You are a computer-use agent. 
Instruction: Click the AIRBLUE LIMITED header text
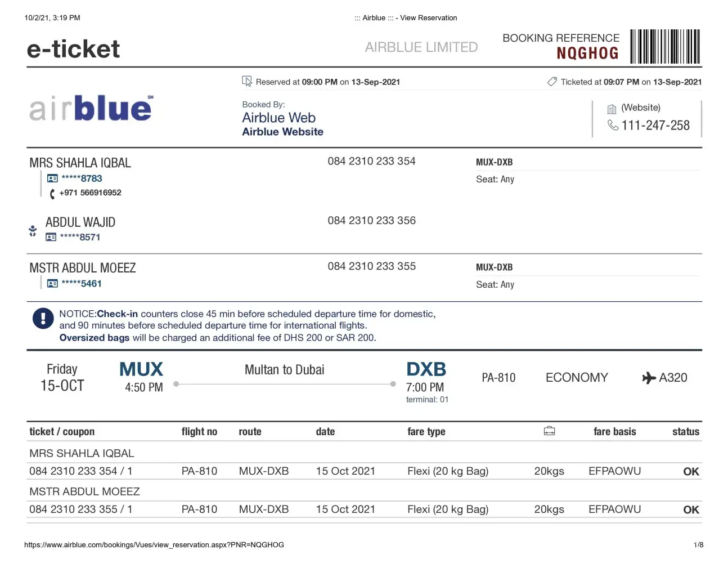(x=421, y=47)
